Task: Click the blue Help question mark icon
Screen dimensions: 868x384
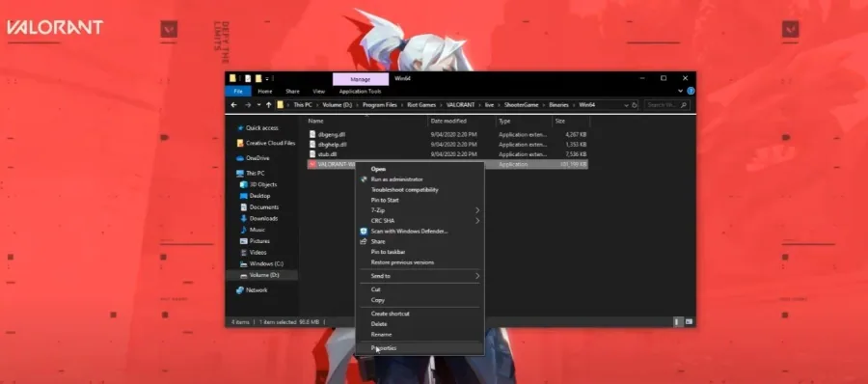Action: point(691,92)
